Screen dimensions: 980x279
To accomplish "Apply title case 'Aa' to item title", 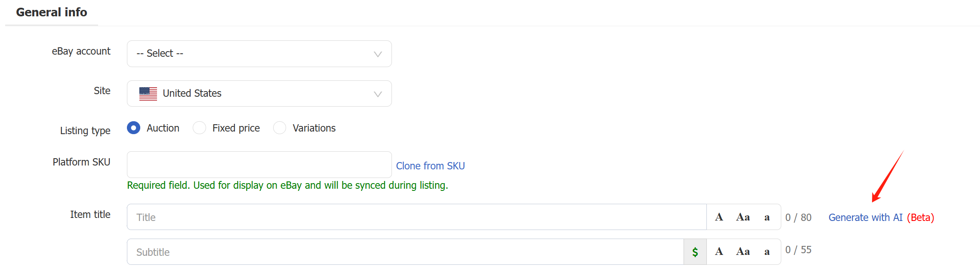I will click(743, 217).
